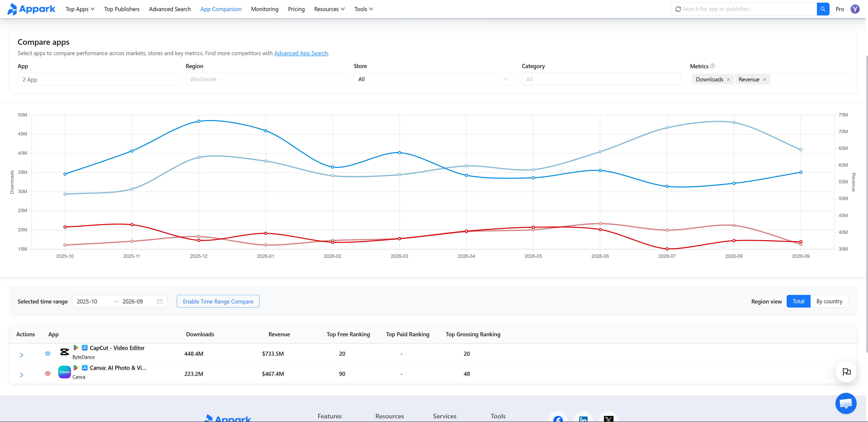868x422 pixels.
Task: Click the Canva app icon
Action: click(64, 372)
